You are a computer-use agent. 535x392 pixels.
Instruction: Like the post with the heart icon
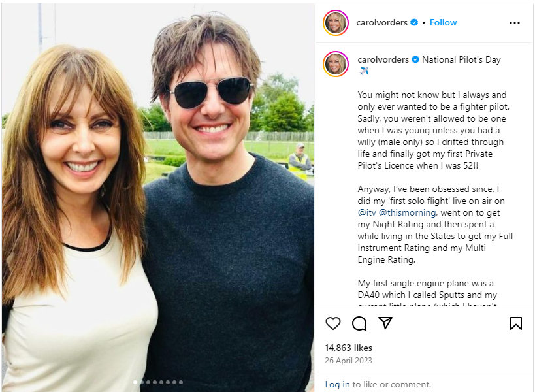point(333,323)
